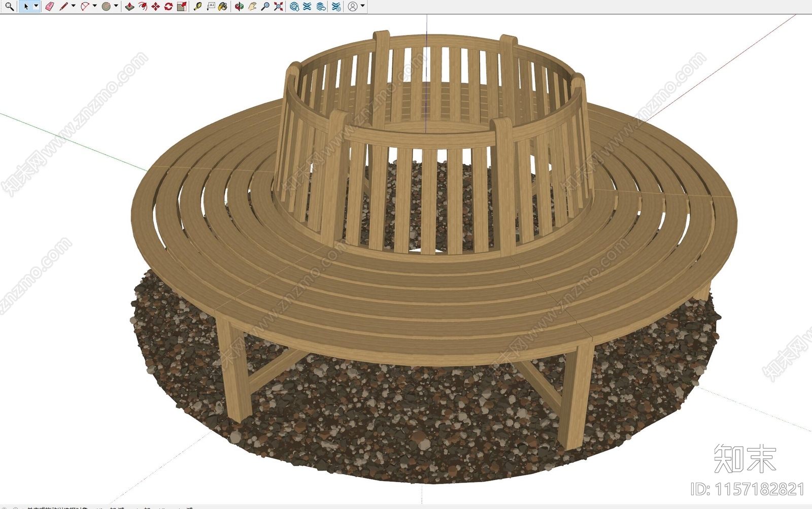Activate the Select arrow tool
Image resolution: width=812 pixels, height=509 pixels.
26,7
